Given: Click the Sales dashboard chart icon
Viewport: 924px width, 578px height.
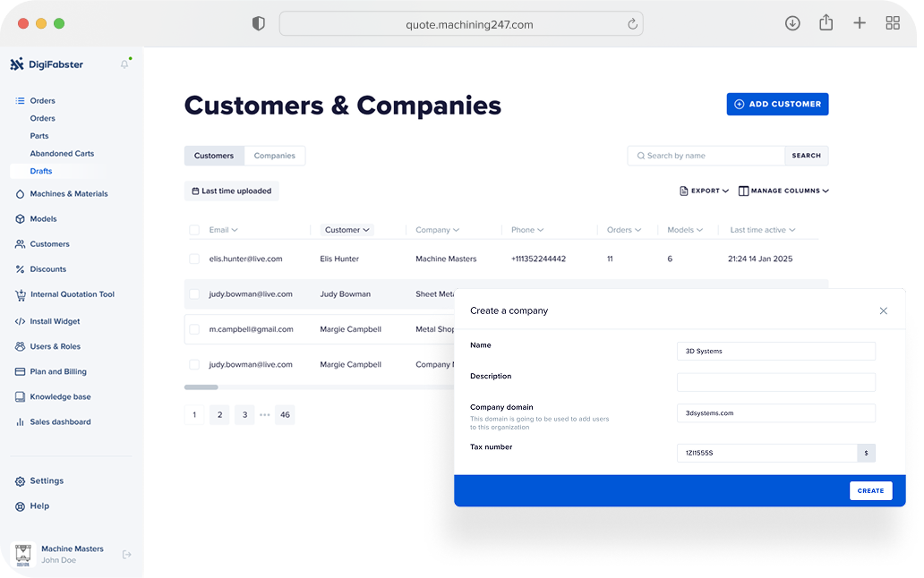Looking at the screenshot, I should pos(20,422).
